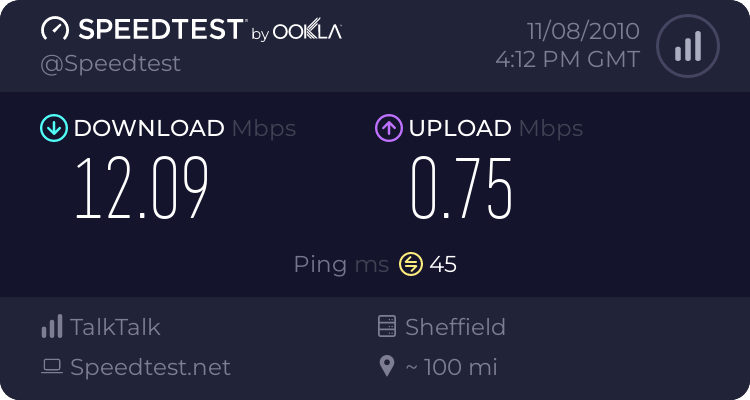Open the Speedtest.net link
Image resolution: width=750 pixels, height=400 pixels.
[x=150, y=367]
